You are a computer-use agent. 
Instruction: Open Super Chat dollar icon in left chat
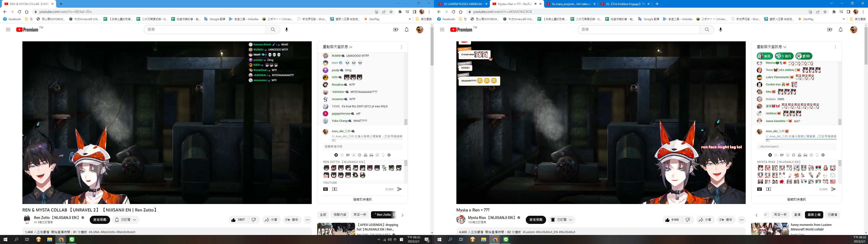coord(335,189)
